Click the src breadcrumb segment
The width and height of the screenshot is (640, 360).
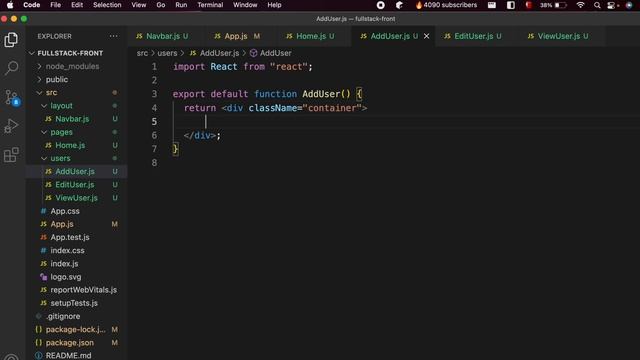point(142,53)
